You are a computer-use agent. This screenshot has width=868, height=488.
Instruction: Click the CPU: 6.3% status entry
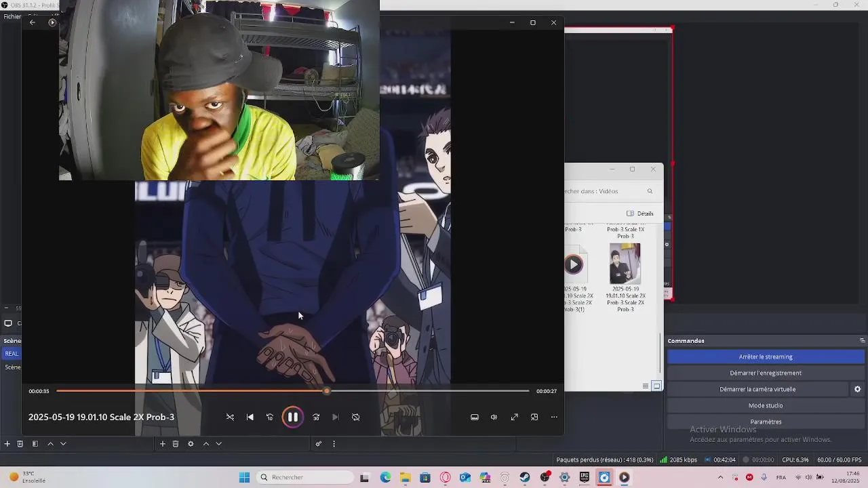pyautogui.click(x=795, y=460)
